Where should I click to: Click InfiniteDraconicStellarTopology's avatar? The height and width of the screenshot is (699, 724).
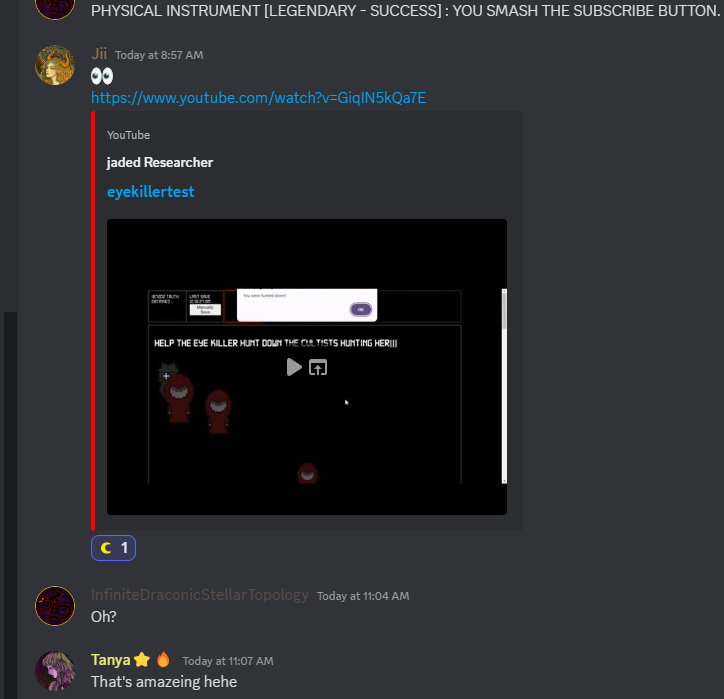55,606
